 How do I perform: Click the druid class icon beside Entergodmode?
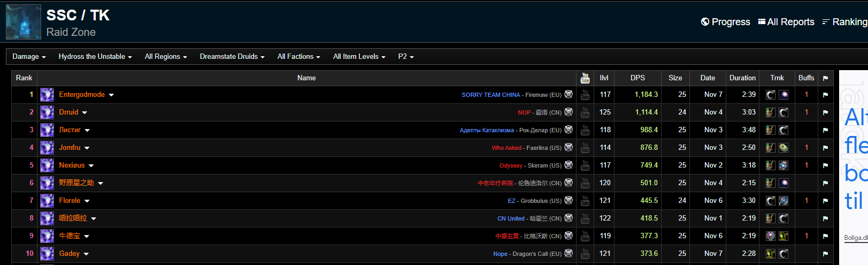47,95
